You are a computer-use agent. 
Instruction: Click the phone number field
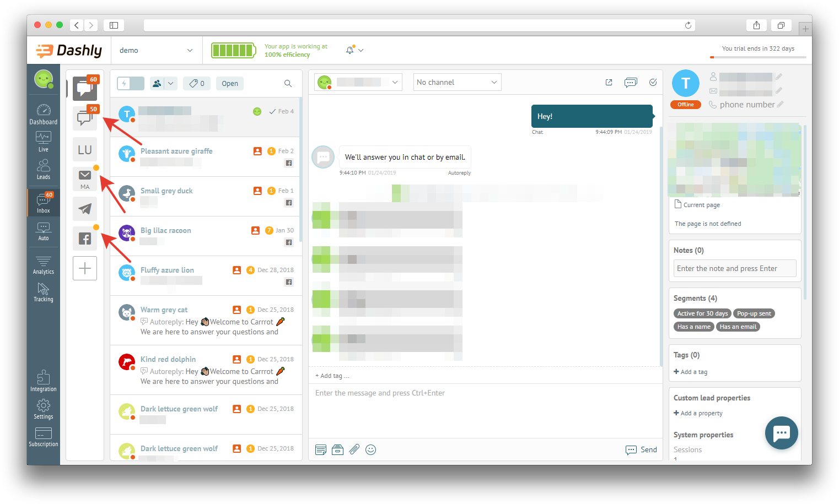click(747, 105)
